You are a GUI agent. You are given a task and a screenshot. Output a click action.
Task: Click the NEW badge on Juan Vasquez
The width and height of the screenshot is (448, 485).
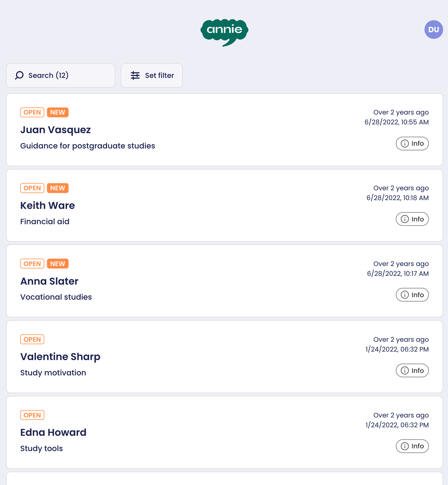[58, 112]
